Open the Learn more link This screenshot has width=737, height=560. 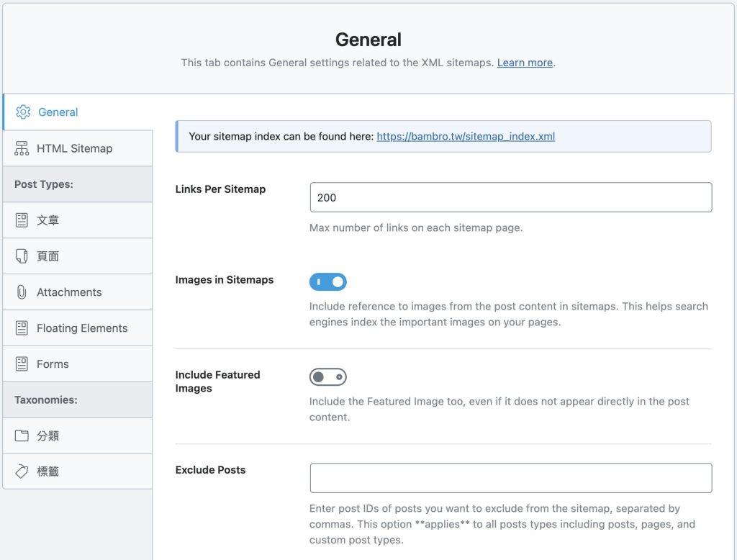525,63
